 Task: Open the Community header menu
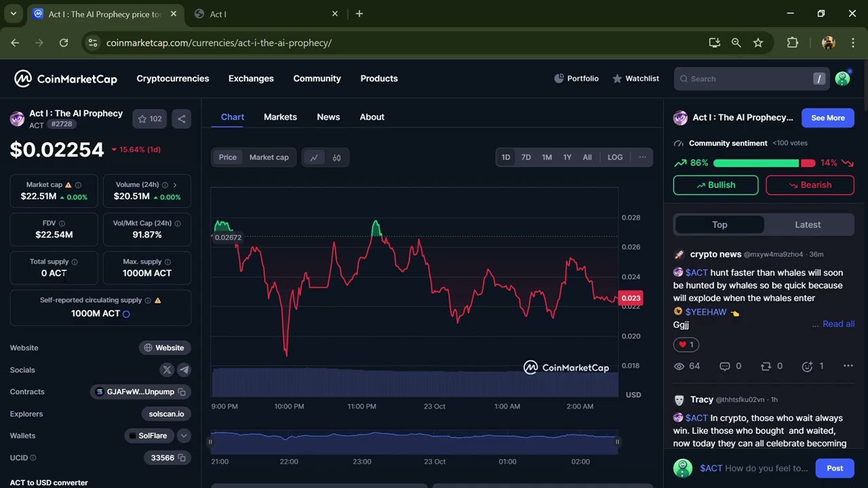pos(317,79)
